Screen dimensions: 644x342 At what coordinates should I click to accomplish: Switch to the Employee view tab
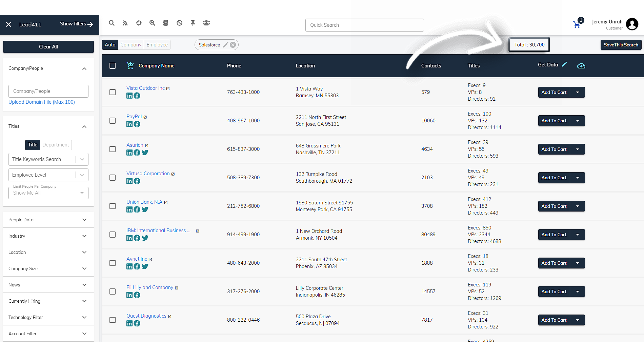(x=157, y=45)
